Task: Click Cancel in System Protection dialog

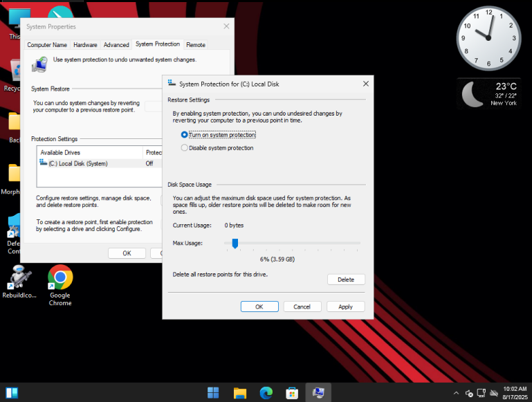Action: [302, 307]
